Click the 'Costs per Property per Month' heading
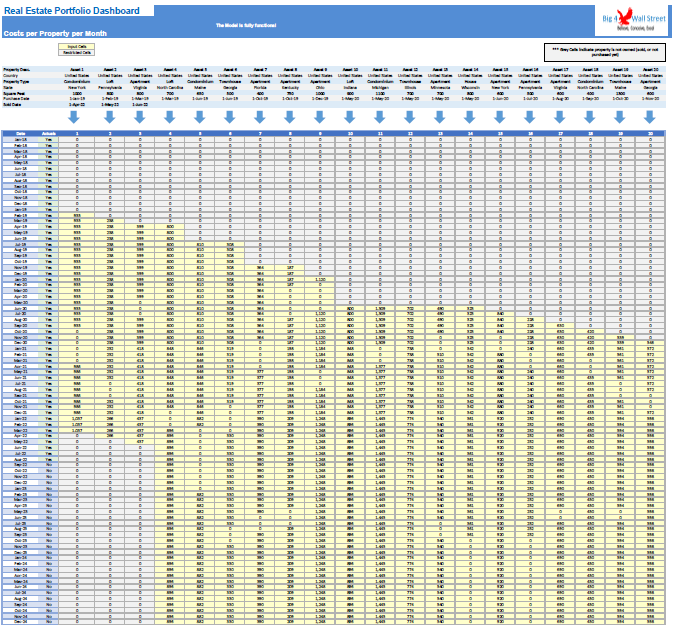 [x=55, y=33]
